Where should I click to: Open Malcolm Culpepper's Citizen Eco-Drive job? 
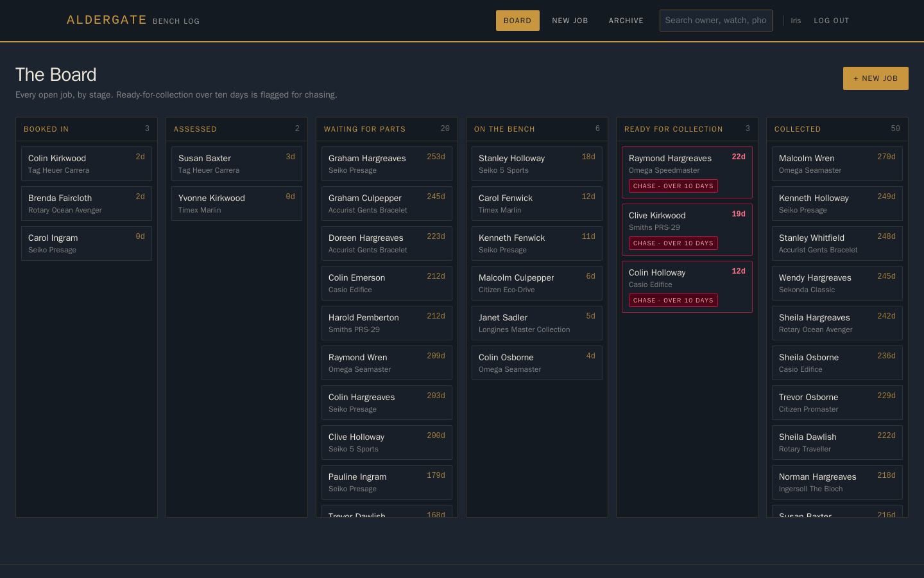[537, 283]
